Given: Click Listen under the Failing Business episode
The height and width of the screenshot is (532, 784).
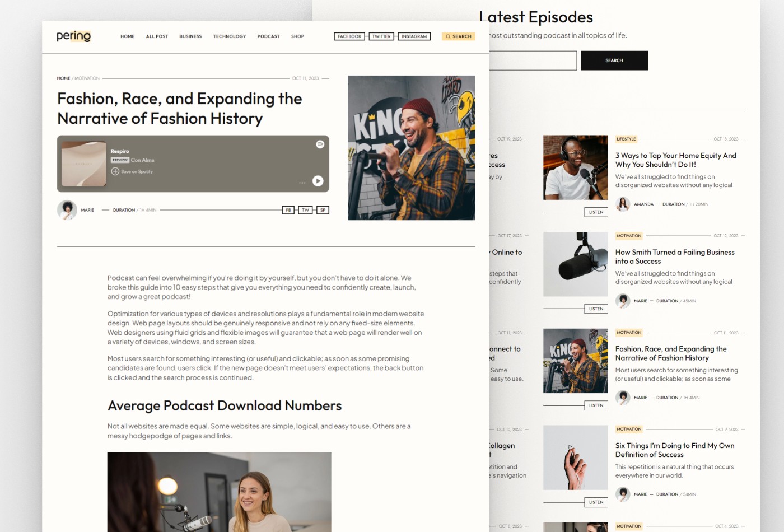Looking at the screenshot, I should (596, 309).
